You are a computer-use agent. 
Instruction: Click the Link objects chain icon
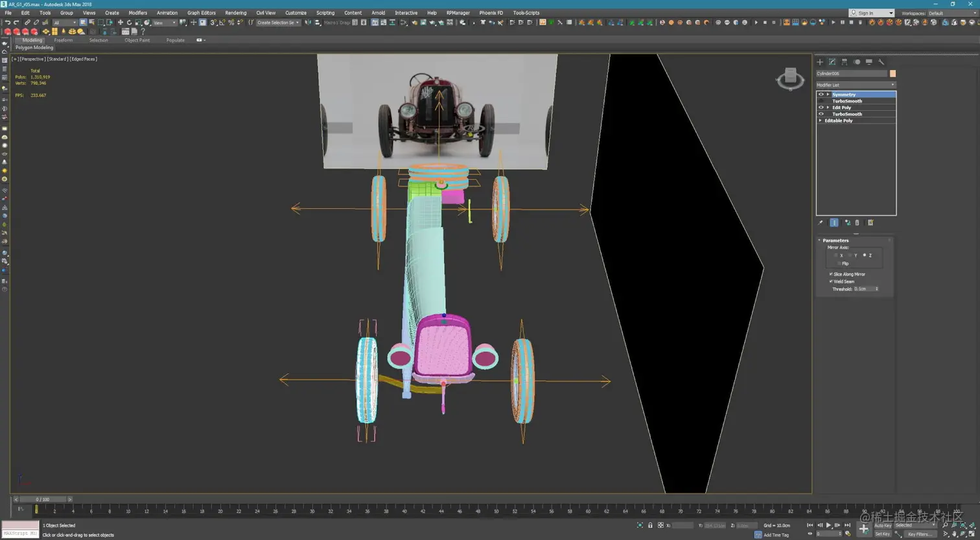pos(27,23)
